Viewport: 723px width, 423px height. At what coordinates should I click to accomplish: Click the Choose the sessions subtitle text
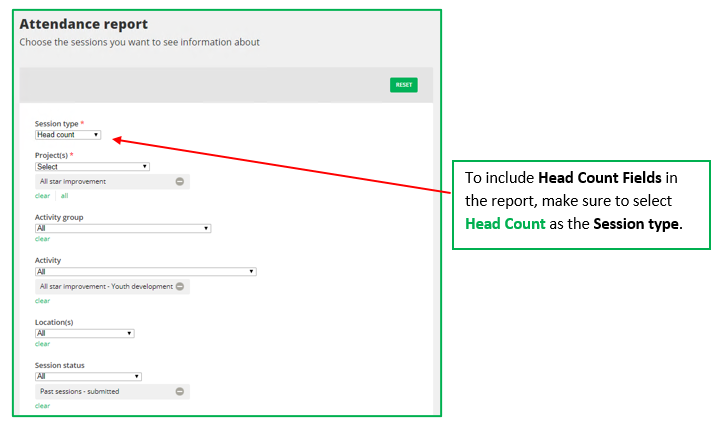pyautogui.click(x=139, y=42)
